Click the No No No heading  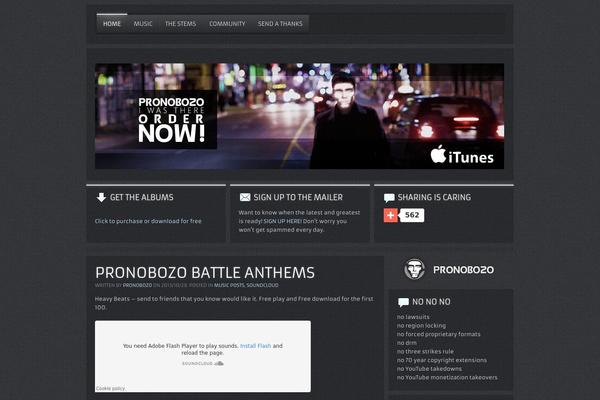pos(431,302)
